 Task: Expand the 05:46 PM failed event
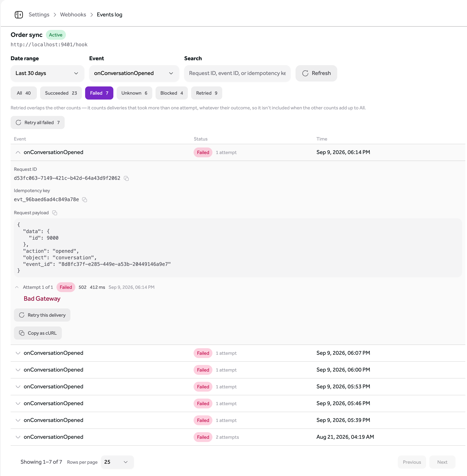[18, 403]
